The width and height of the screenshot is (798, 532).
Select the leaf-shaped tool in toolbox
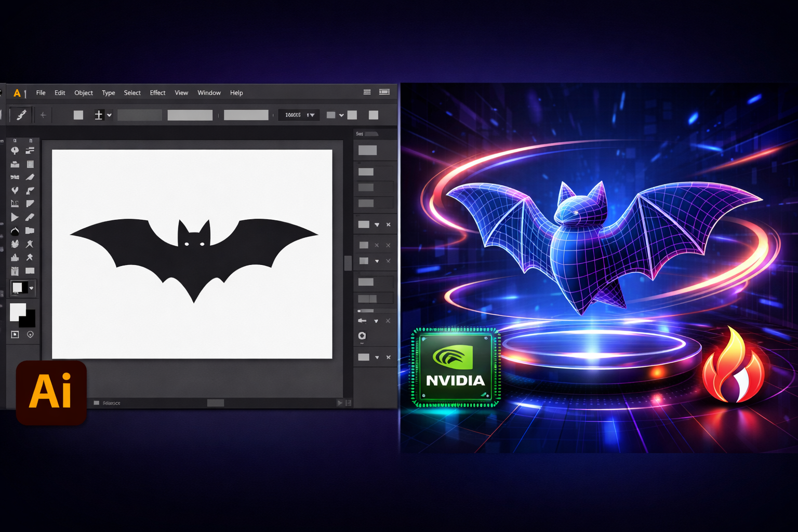(x=15, y=244)
